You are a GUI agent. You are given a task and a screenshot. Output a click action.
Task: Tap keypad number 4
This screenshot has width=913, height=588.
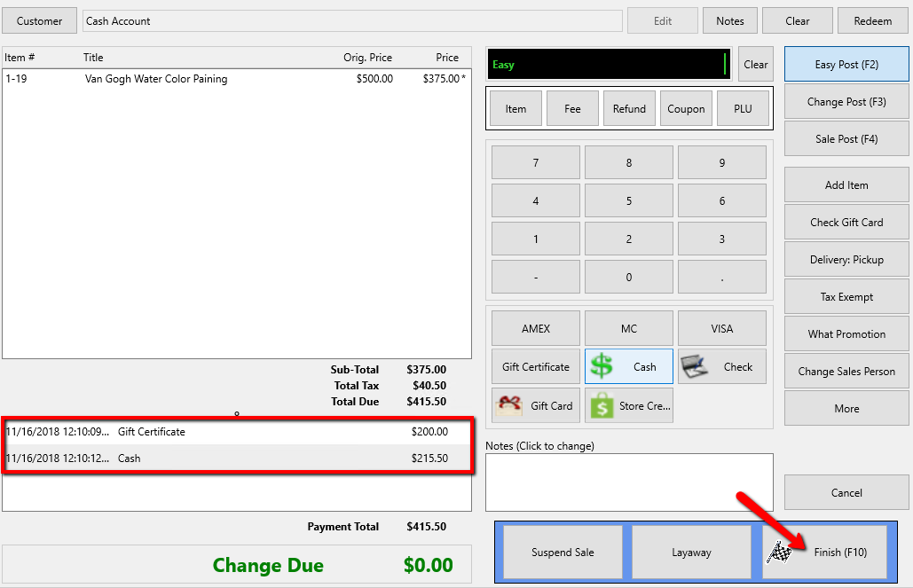[x=536, y=200]
